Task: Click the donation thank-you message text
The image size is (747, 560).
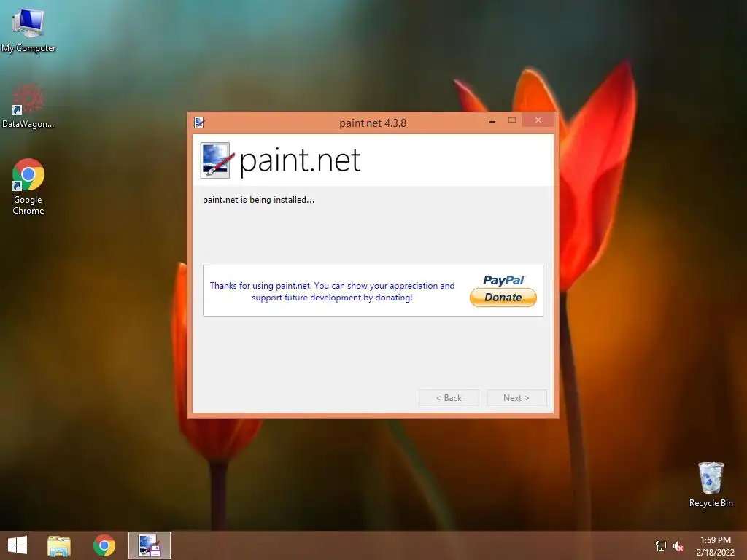Action: (x=332, y=292)
